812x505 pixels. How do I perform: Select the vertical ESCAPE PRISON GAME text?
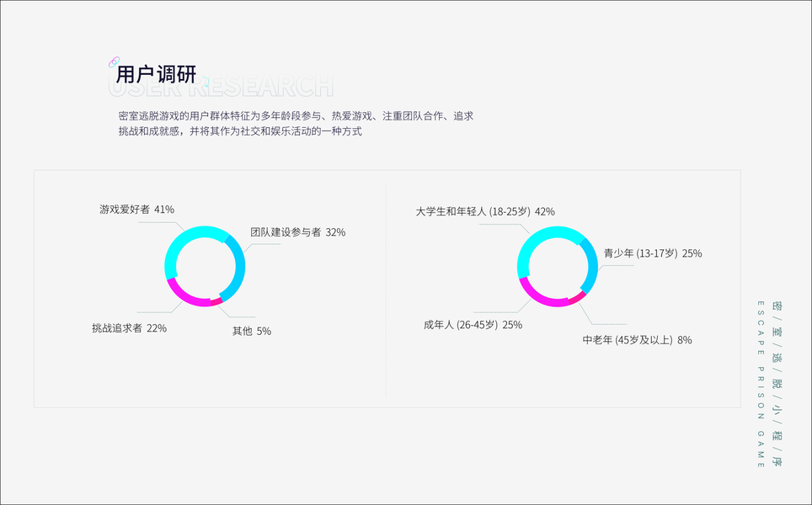pos(761,384)
